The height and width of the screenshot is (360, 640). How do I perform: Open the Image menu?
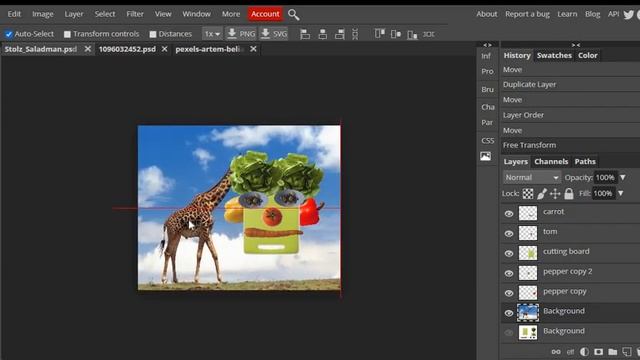(42, 14)
